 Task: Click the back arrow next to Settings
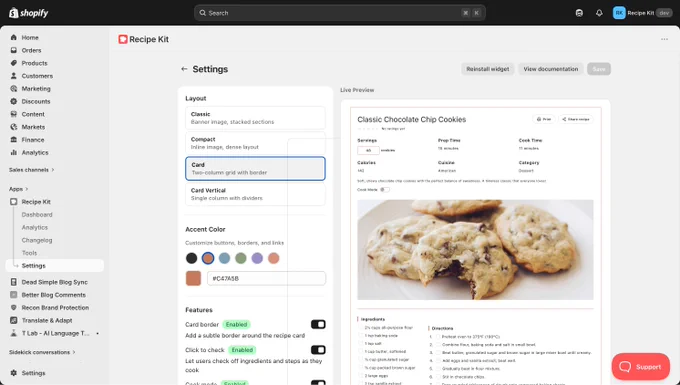point(184,69)
